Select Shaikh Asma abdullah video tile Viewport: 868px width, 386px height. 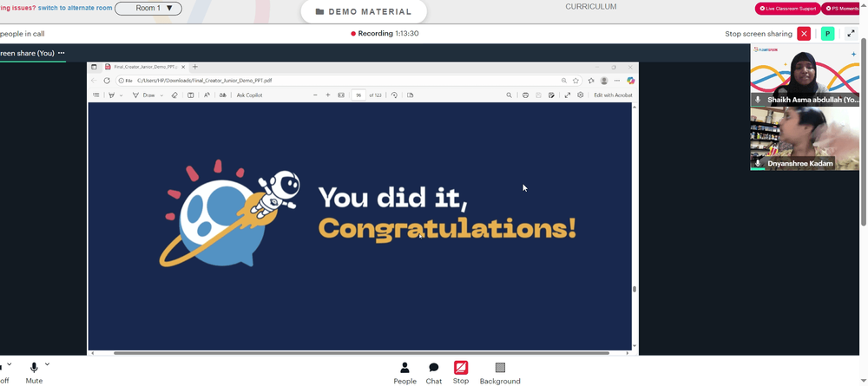(805, 75)
